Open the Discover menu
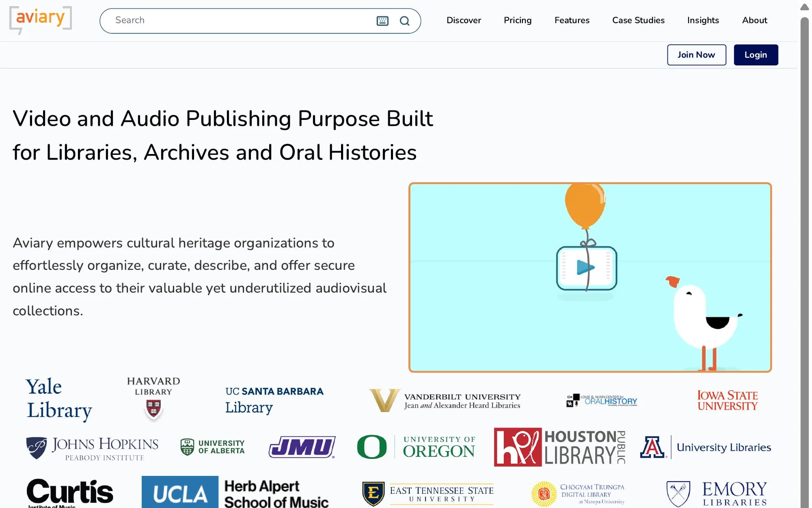812x508 pixels. coord(464,20)
